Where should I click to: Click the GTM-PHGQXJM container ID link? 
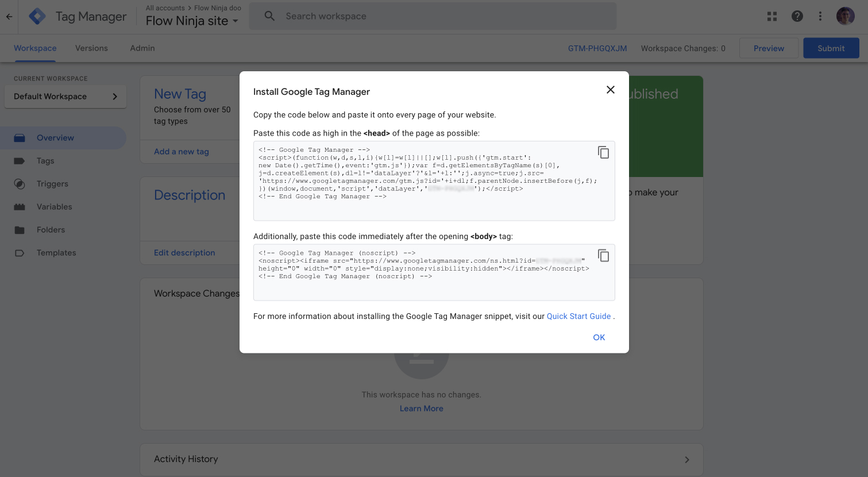(x=597, y=48)
